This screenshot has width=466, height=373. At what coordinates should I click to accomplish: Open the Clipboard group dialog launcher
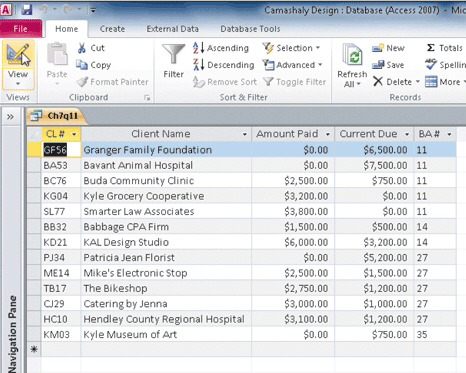147,98
